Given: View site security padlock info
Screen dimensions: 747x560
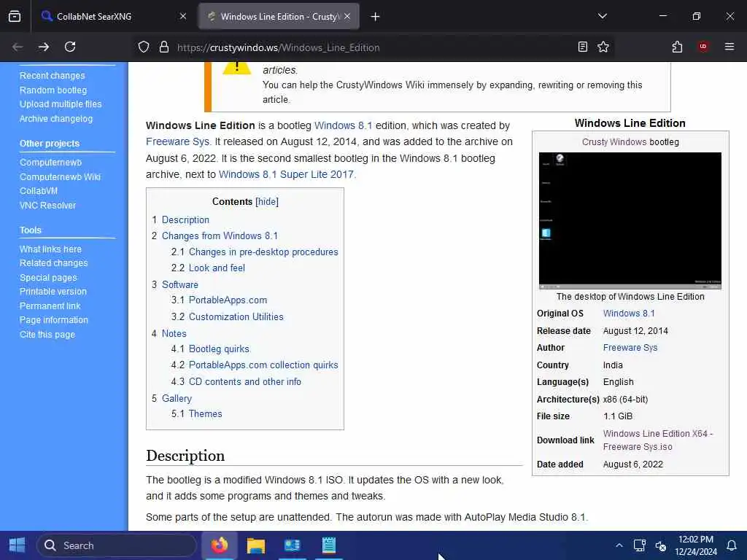Looking at the screenshot, I should 164,47.
